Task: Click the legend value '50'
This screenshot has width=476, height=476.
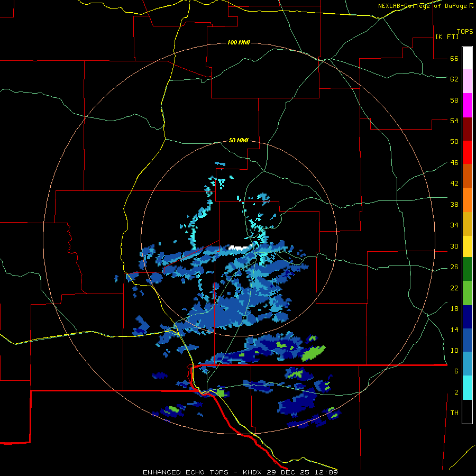Action: (454, 142)
